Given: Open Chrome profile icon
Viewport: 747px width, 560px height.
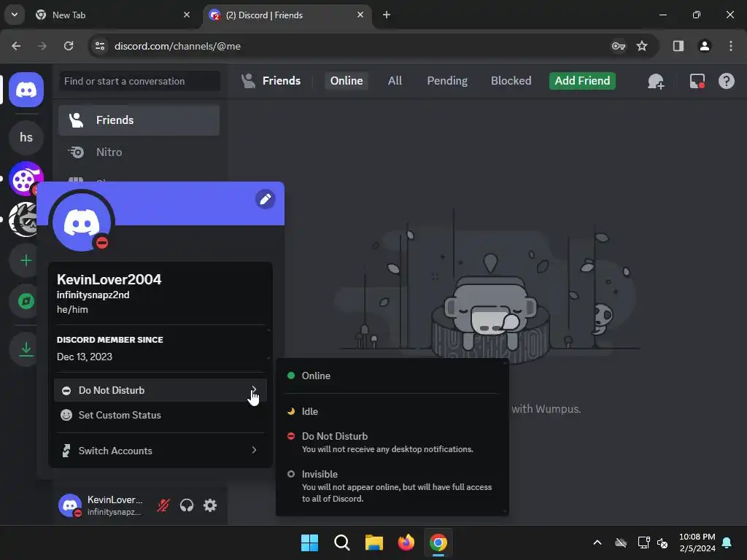Looking at the screenshot, I should [705, 46].
